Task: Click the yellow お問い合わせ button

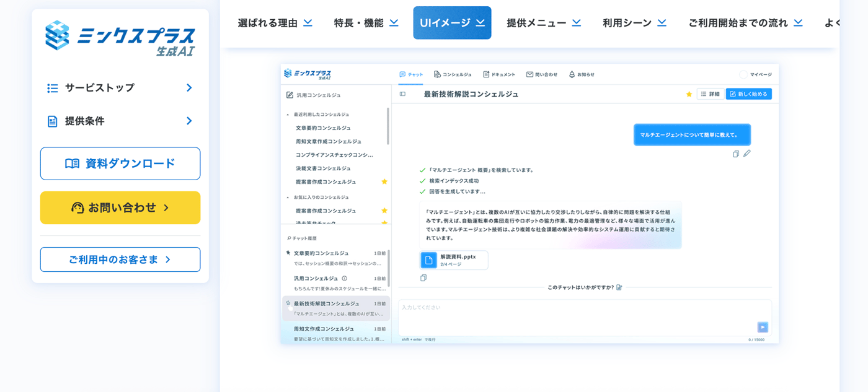Action: click(x=120, y=207)
